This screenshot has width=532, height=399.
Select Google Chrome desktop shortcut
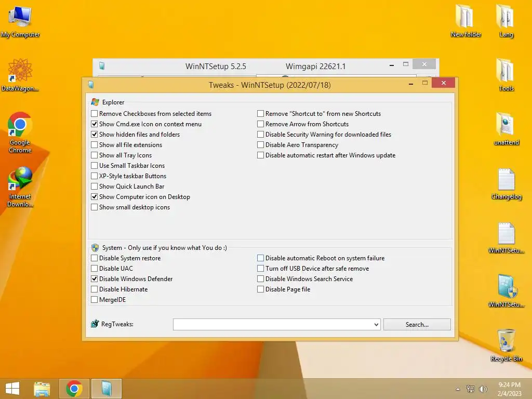point(20,132)
